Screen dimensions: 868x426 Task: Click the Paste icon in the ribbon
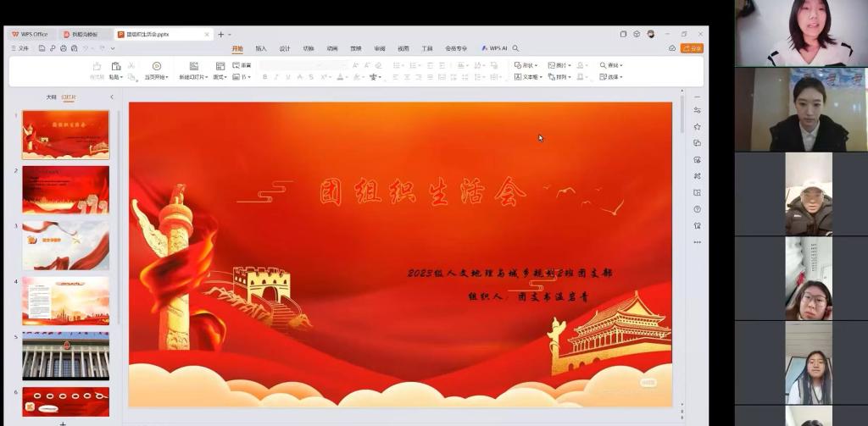tap(114, 67)
